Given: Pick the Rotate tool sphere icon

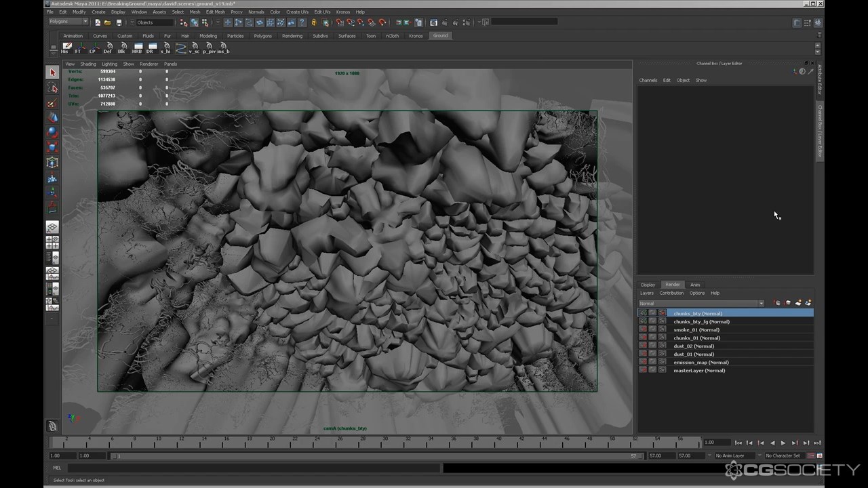Looking at the screenshot, I should point(52,133).
